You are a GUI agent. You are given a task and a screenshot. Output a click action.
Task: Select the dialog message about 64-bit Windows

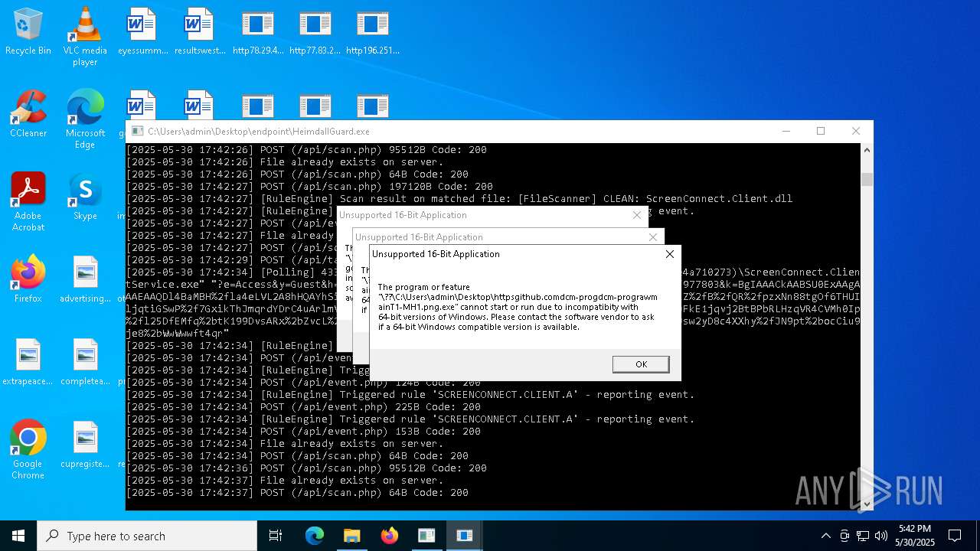pos(518,307)
